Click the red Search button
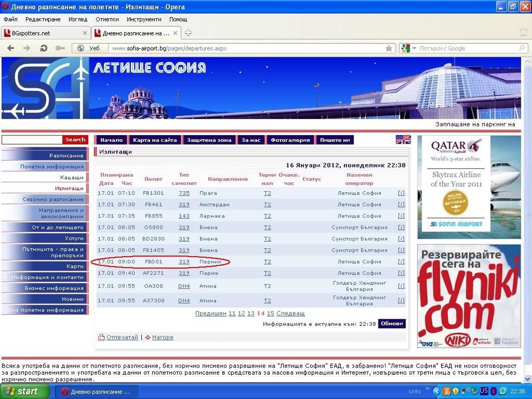This screenshot has height=399, width=532. click(75, 140)
